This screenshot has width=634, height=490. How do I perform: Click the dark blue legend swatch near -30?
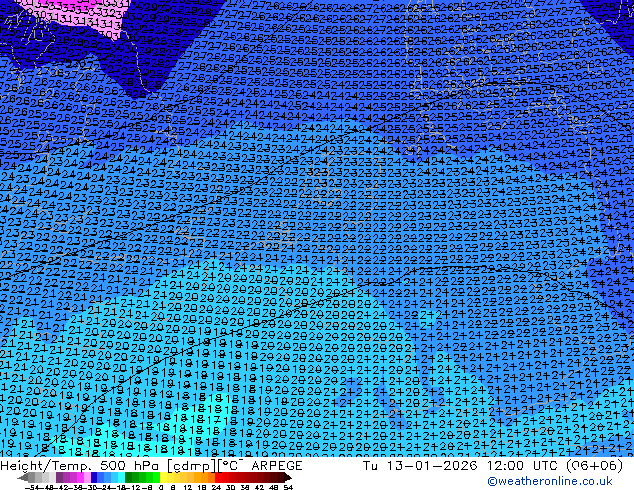tap(94, 477)
